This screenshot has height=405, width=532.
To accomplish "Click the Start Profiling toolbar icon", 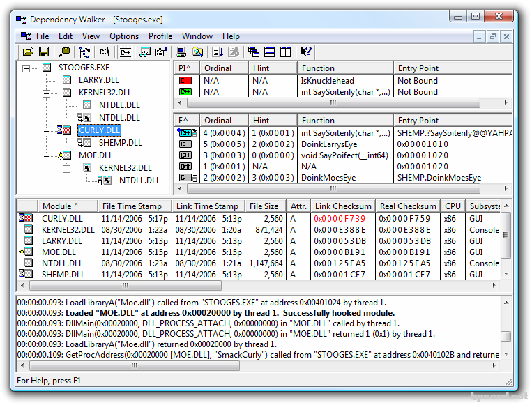I will (x=218, y=52).
